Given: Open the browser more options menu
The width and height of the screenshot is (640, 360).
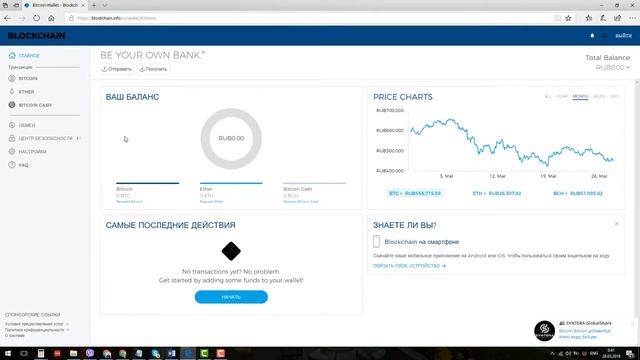Looking at the screenshot, I should (632, 18).
